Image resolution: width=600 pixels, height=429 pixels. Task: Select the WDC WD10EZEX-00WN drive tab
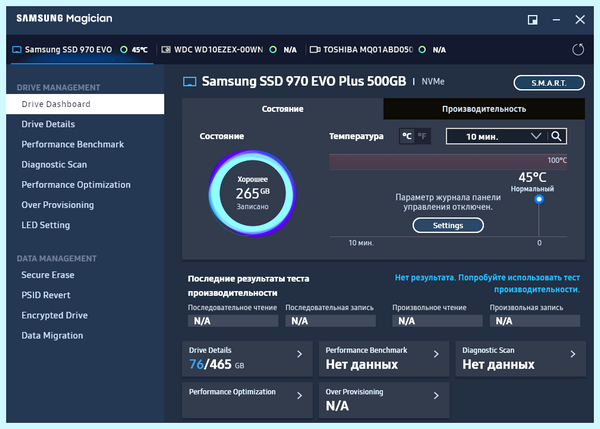[229, 50]
